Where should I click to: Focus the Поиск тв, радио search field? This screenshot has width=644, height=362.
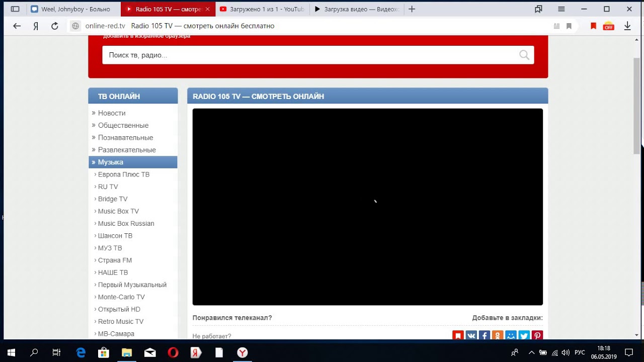[x=318, y=55]
